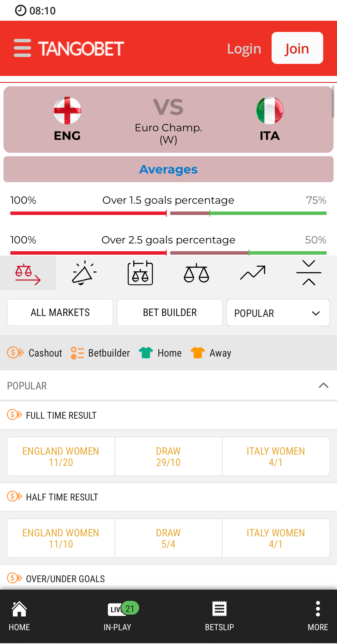
Task: Click the Over 1.5 goals percentage bar
Action: point(168,214)
